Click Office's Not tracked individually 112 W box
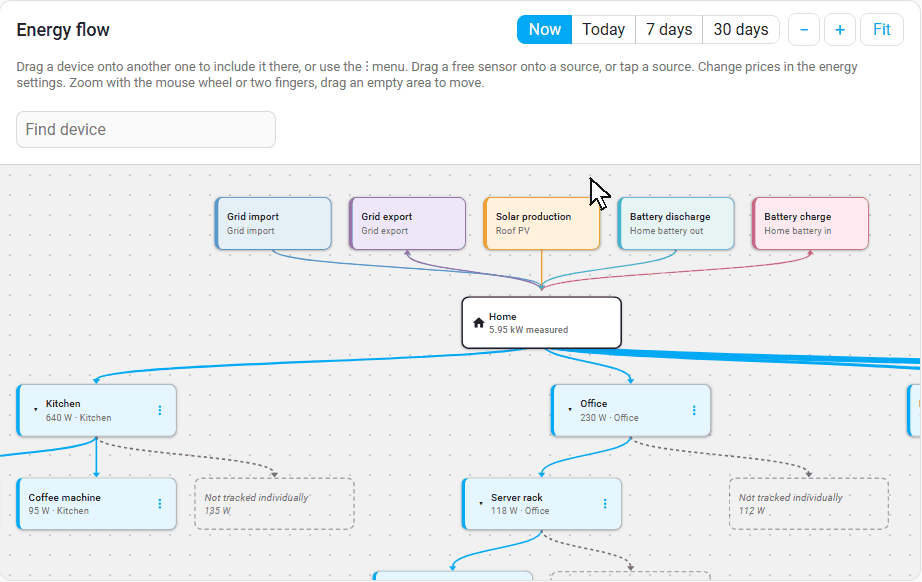922x582 pixels. tap(809, 504)
